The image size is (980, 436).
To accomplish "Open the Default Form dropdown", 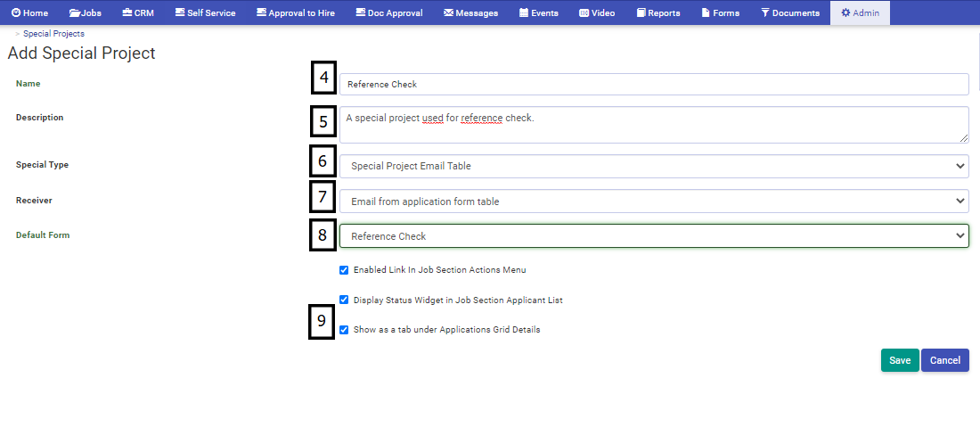I will pyautogui.click(x=654, y=235).
